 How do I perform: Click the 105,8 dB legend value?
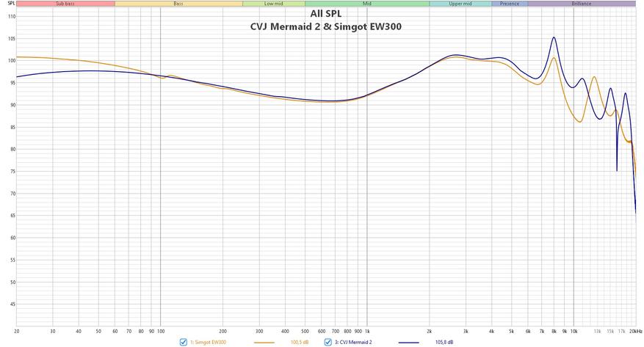[x=444, y=342]
